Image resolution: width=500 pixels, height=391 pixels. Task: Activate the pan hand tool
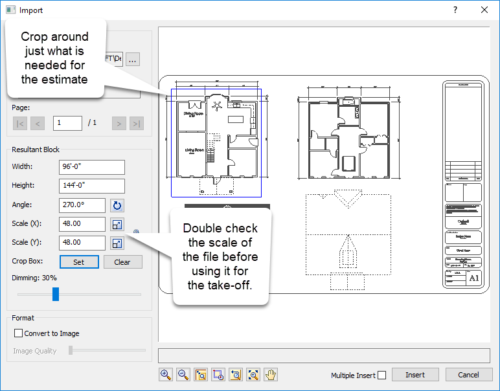coord(271,375)
